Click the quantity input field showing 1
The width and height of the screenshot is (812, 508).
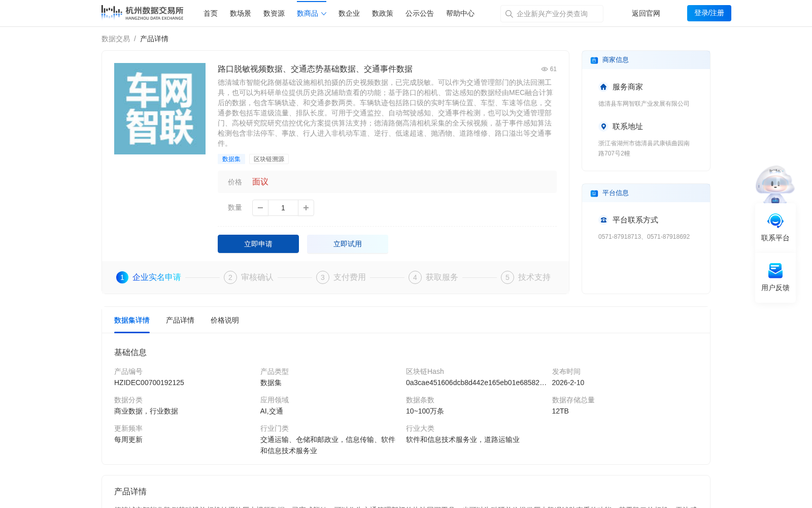coord(283,208)
